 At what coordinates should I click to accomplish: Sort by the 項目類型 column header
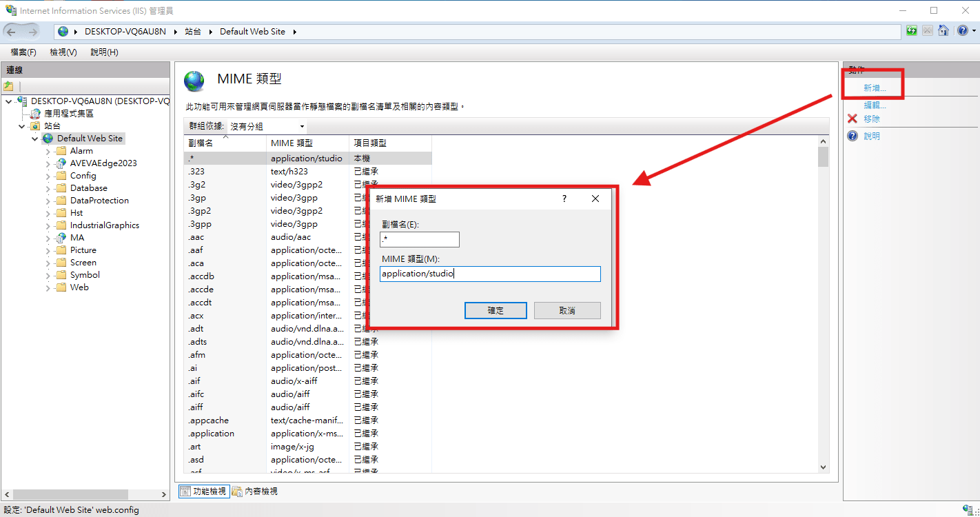click(x=390, y=143)
